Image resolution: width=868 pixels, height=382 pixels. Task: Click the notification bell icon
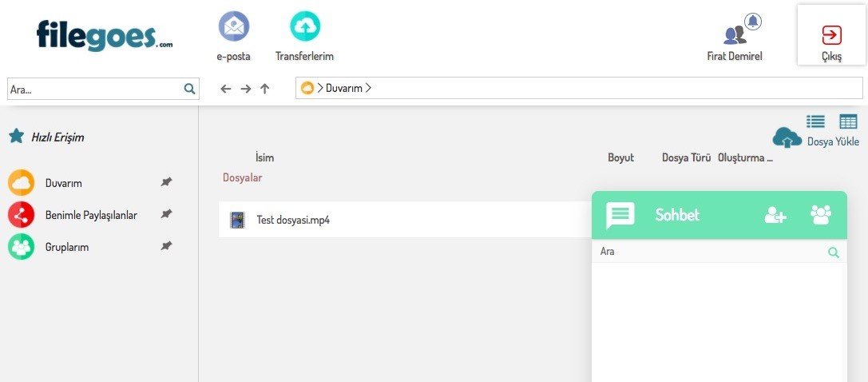(752, 22)
